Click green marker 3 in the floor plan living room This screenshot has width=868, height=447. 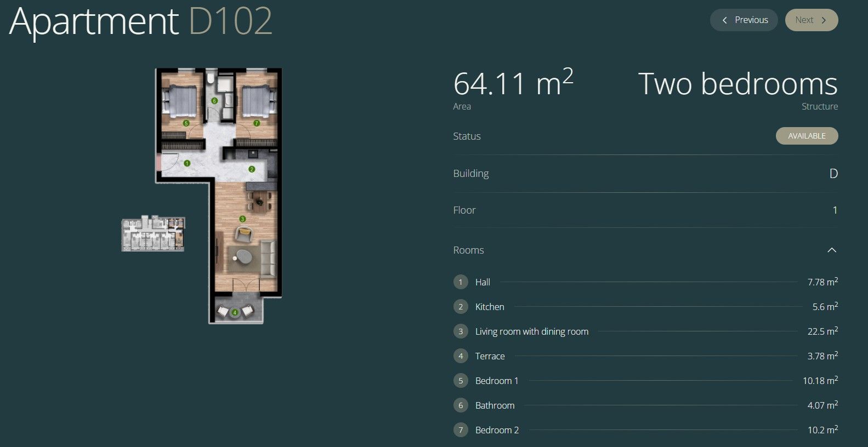click(x=242, y=219)
